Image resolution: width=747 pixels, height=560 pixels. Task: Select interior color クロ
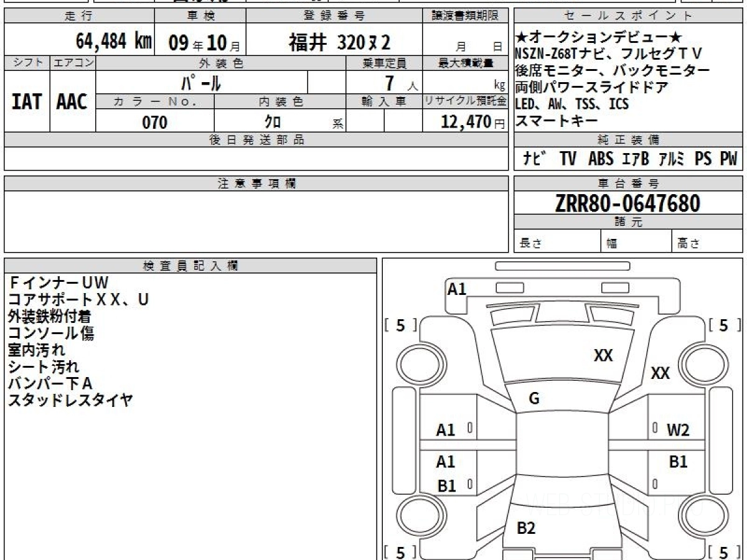[273, 122]
